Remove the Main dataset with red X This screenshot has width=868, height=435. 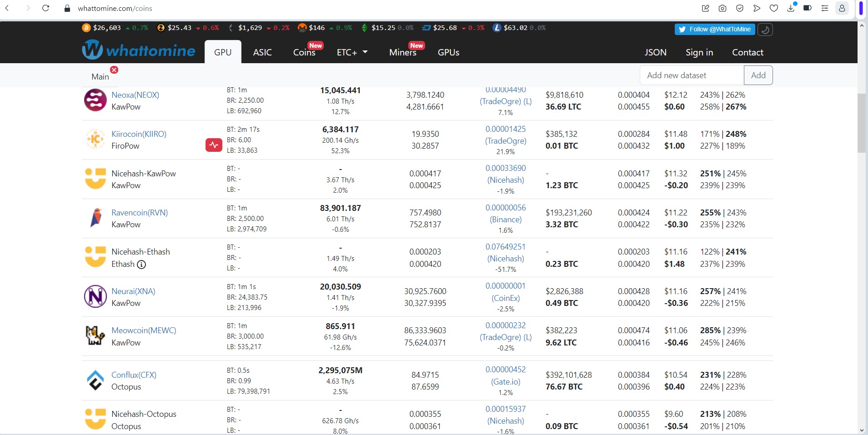pyautogui.click(x=114, y=70)
